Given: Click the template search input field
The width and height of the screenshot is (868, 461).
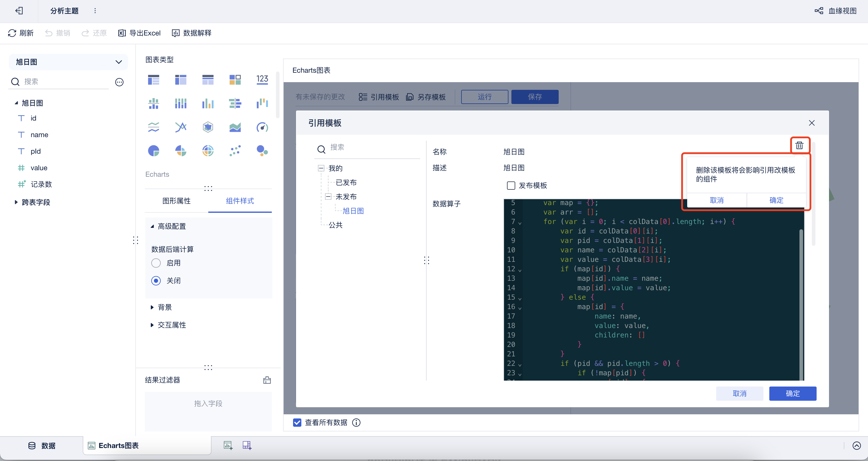Looking at the screenshot, I should [x=371, y=147].
